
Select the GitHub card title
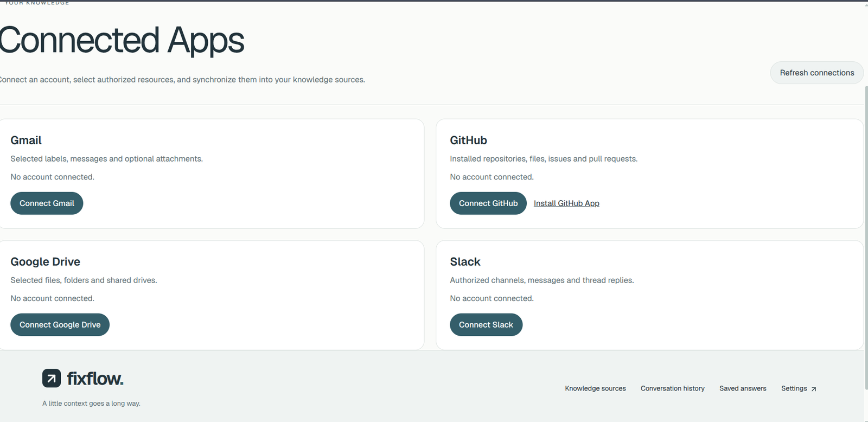(468, 140)
